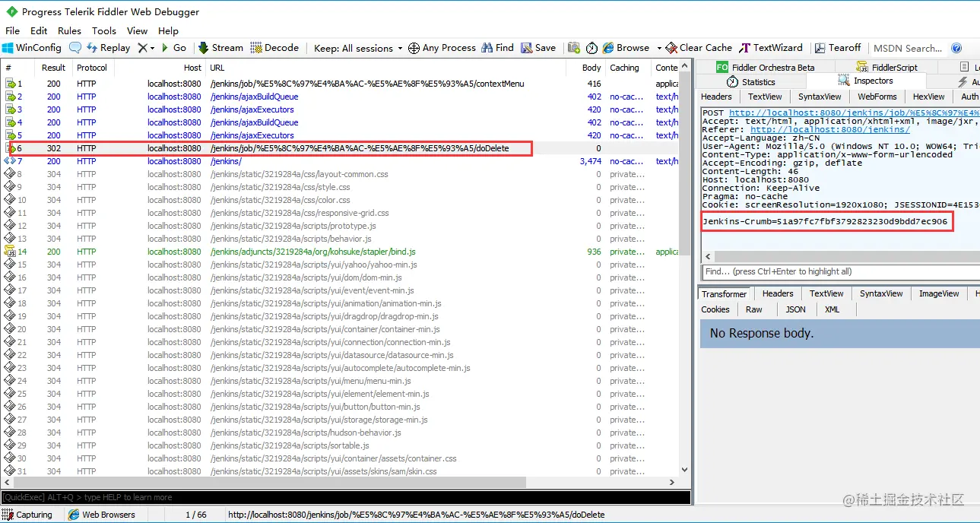Click the Browse button
This screenshot has width=980, height=523.
pyautogui.click(x=626, y=47)
